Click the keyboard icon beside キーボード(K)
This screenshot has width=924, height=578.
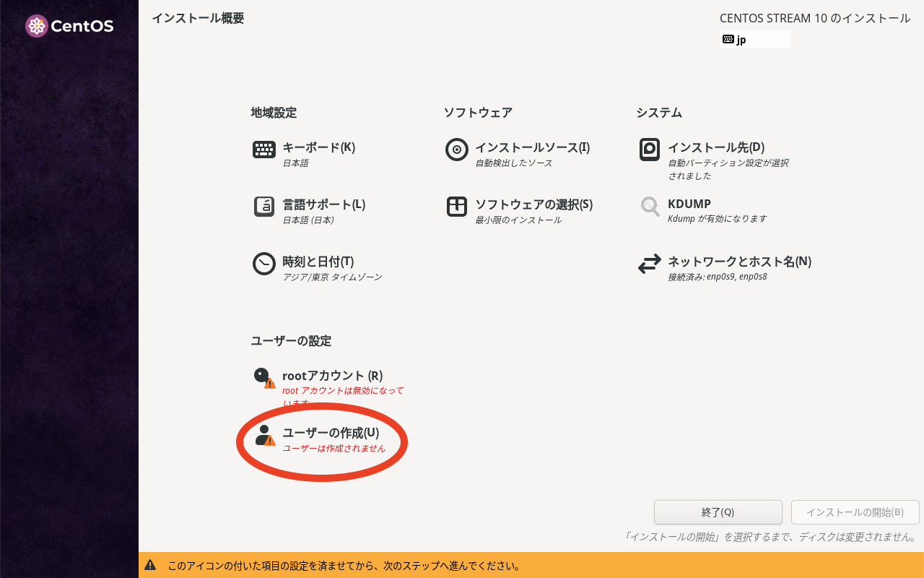pos(264,150)
